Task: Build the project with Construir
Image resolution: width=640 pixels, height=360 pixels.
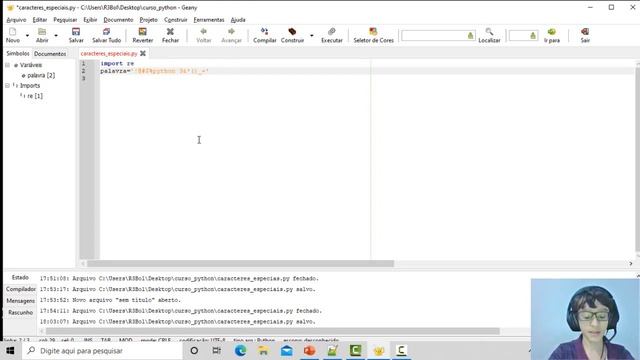Action: pos(292,36)
